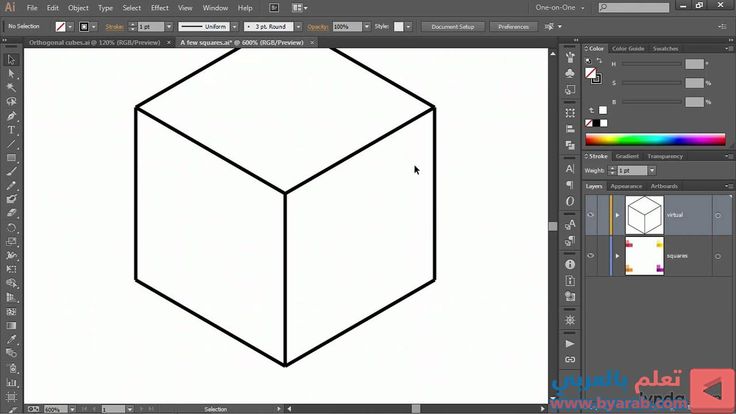Viewport: 736px width, 414px height.
Task: Select the Rotate tool
Action: tap(11, 228)
